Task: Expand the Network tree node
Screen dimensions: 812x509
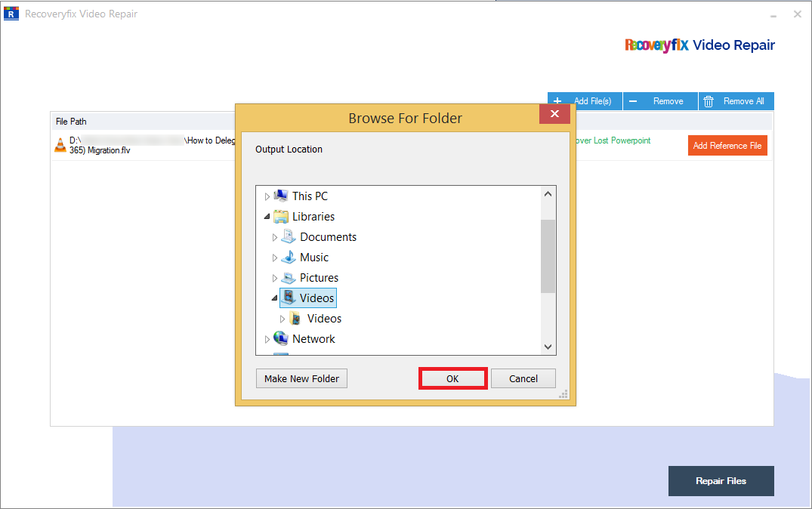Action: point(267,339)
